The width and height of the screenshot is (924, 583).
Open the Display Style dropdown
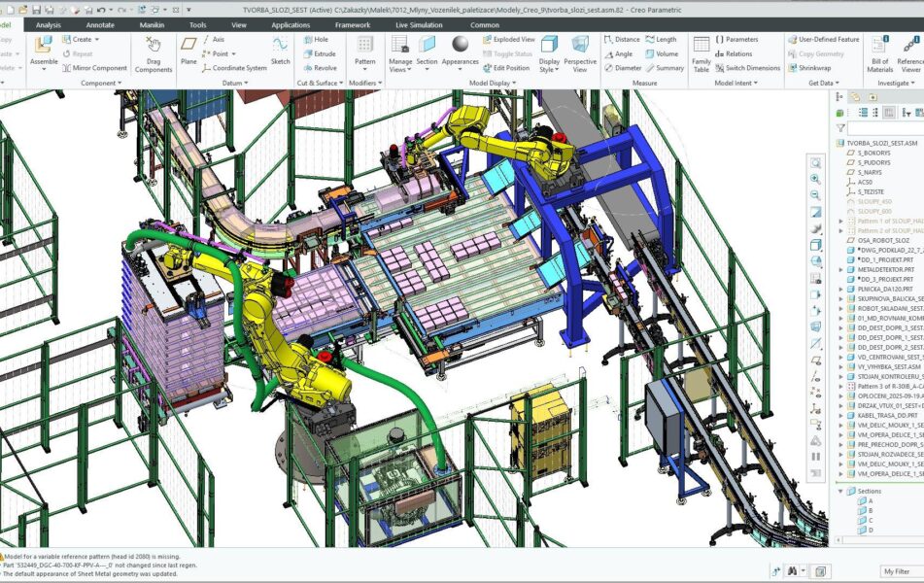coord(549,52)
